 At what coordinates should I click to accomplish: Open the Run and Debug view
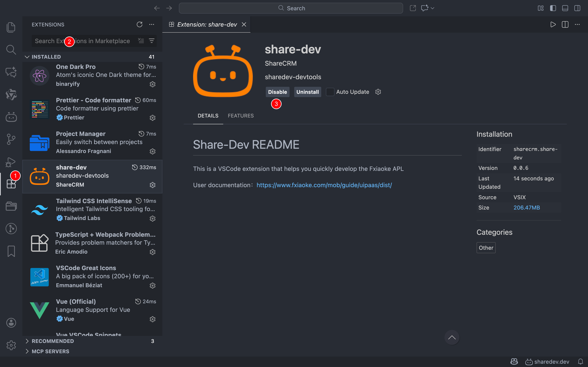coord(11,162)
